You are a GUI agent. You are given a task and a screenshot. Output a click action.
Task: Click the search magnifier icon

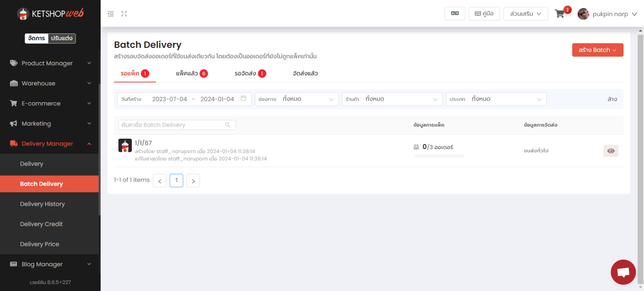pos(228,125)
